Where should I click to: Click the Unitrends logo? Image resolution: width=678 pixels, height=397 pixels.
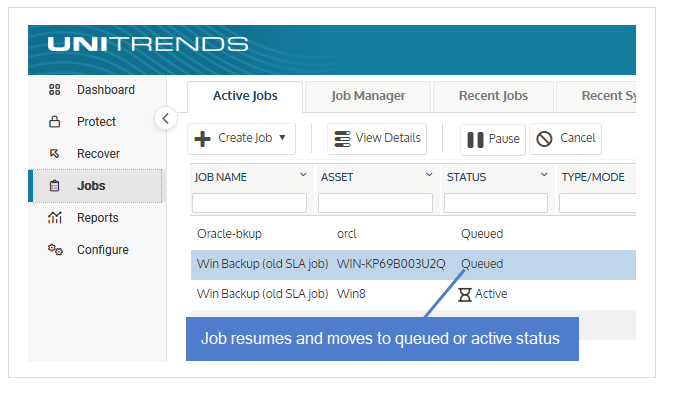point(148,44)
